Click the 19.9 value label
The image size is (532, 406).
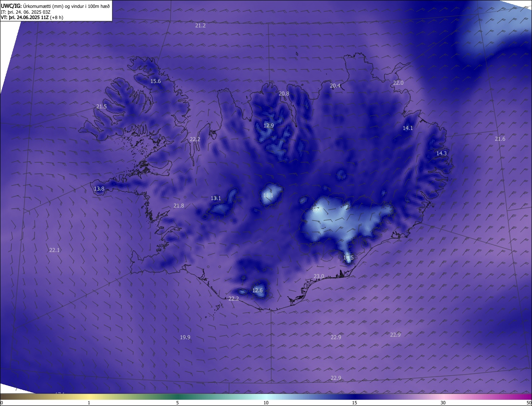tap(185, 337)
